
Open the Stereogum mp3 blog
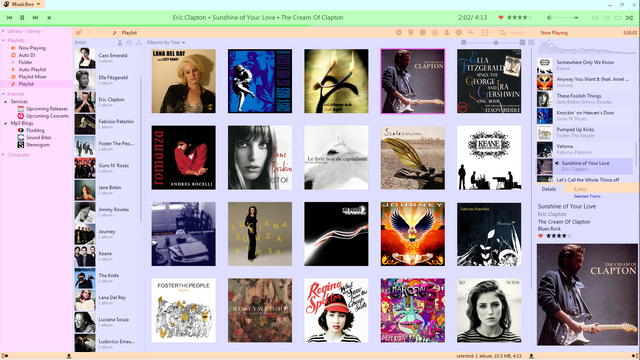[x=38, y=145]
